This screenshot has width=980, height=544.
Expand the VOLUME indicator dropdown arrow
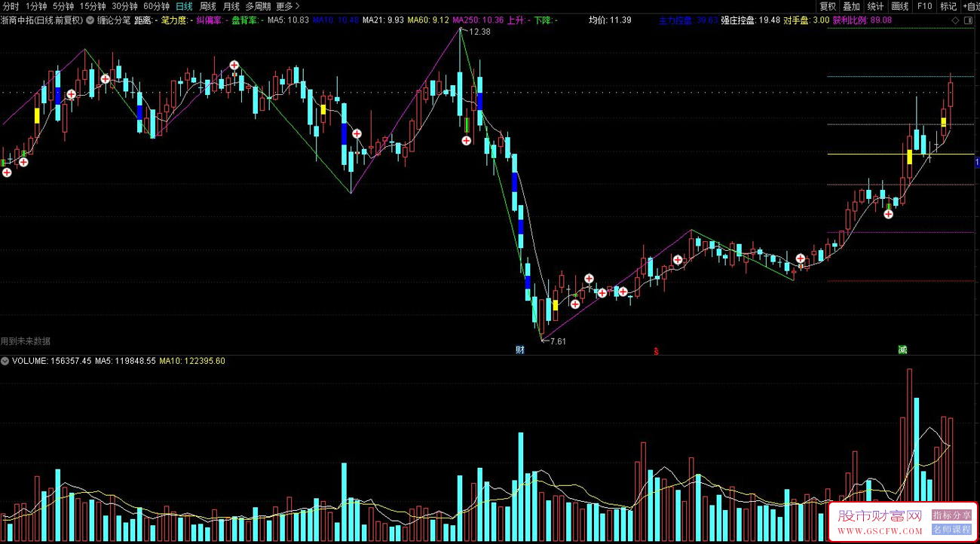(5, 361)
